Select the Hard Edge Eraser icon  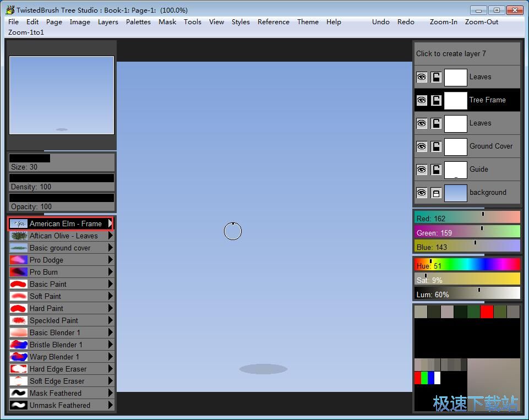point(19,369)
